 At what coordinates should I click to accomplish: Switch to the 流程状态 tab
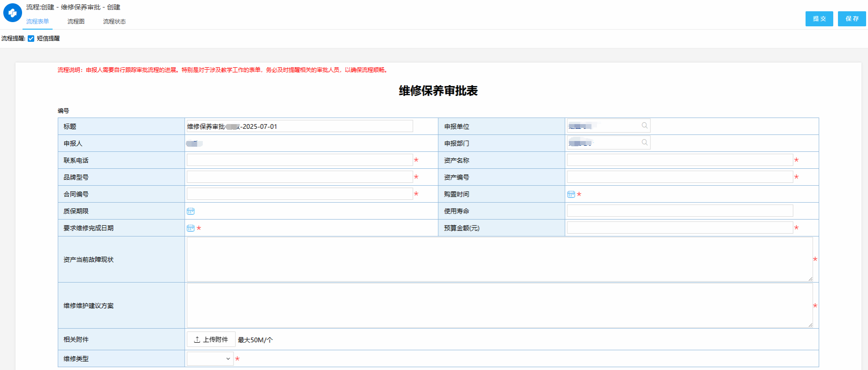click(114, 22)
